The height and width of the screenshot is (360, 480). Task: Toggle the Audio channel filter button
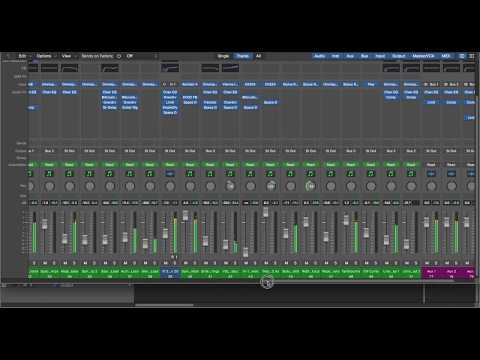pyautogui.click(x=319, y=56)
